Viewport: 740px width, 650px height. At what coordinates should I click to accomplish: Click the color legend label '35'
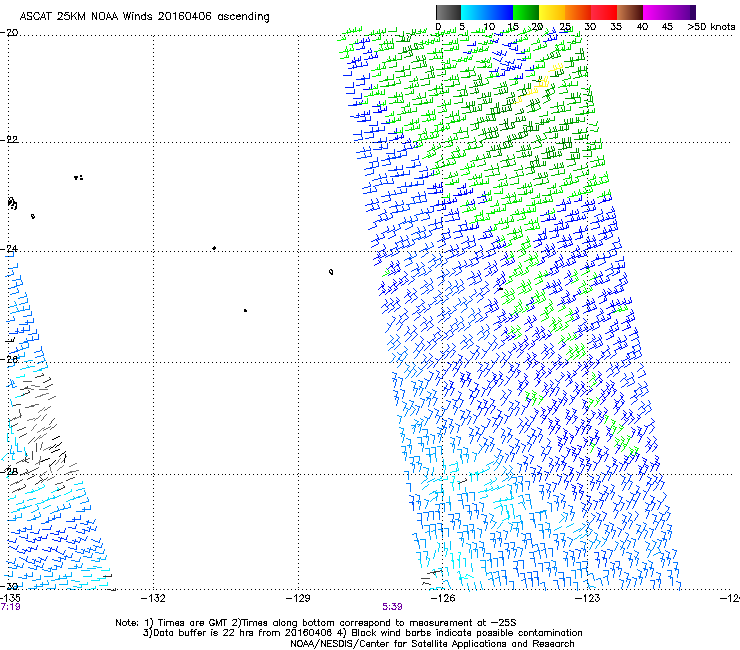[x=616, y=27]
